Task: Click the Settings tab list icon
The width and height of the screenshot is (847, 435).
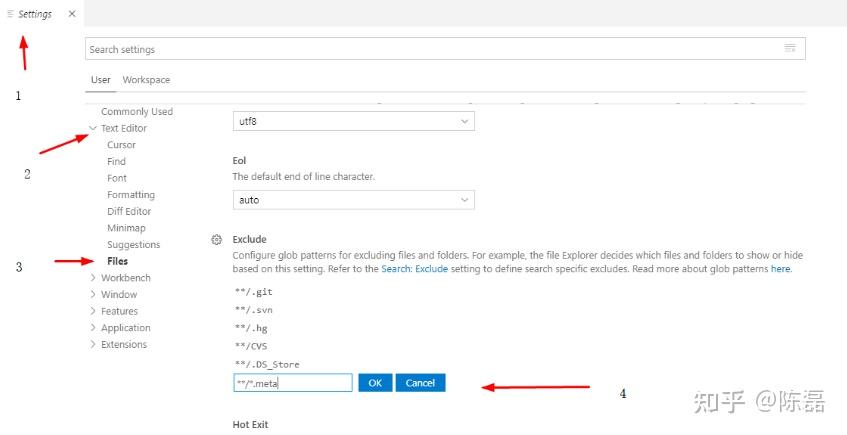Action: (x=11, y=14)
